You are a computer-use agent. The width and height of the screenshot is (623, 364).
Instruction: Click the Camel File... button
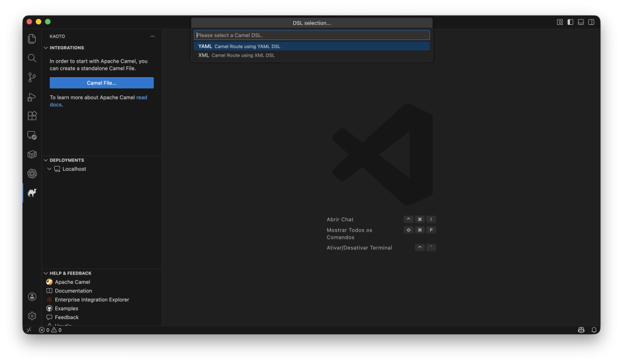click(x=102, y=83)
